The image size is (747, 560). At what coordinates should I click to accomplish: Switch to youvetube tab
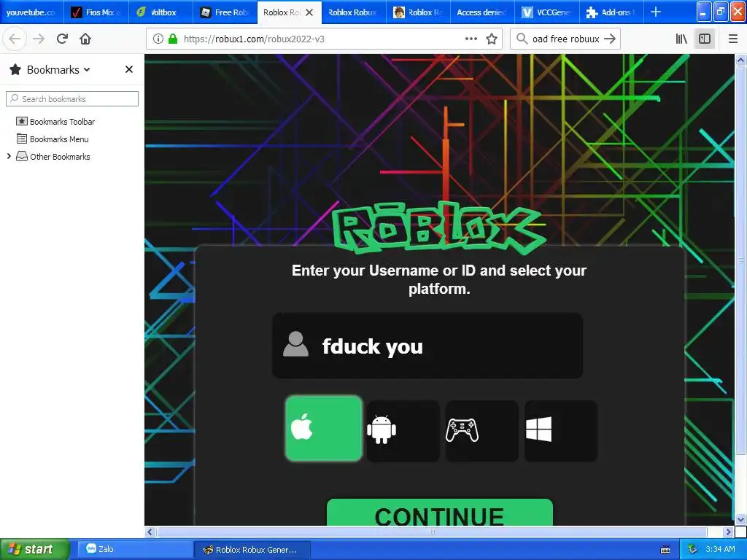pyautogui.click(x=31, y=12)
